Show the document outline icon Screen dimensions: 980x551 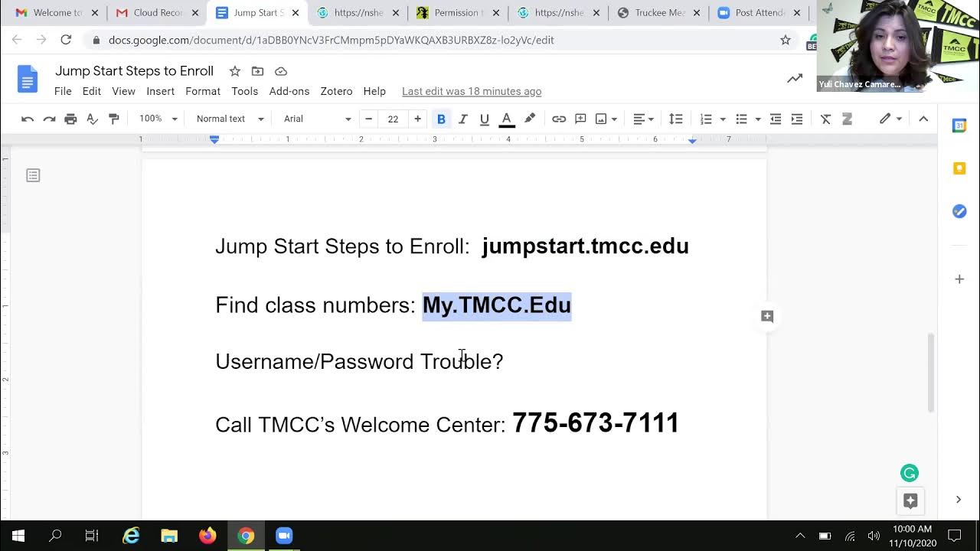tap(33, 176)
